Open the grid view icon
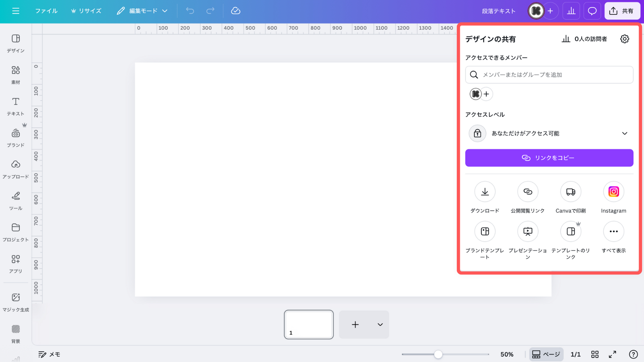The width and height of the screenshot is (644, 362). 595,354
